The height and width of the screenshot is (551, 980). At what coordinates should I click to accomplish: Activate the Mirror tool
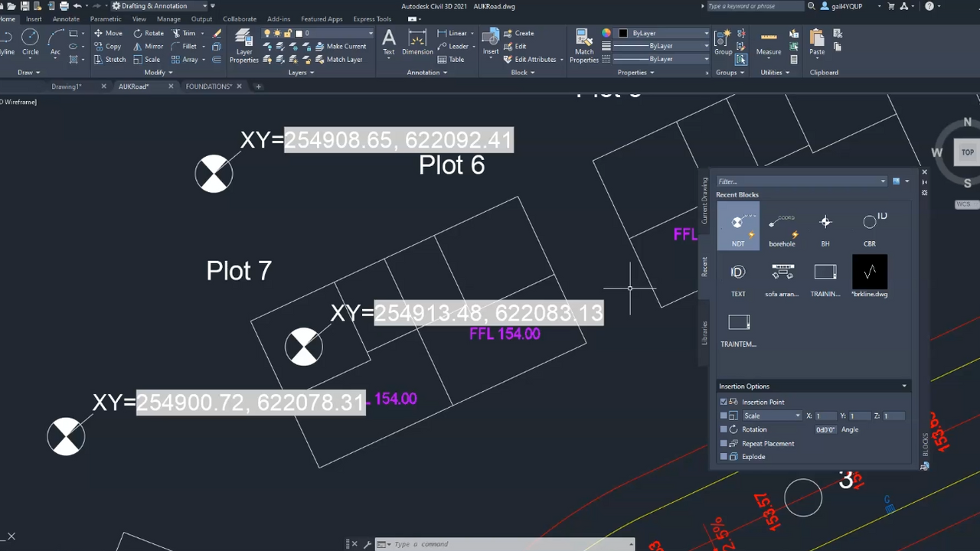[149, 46]
